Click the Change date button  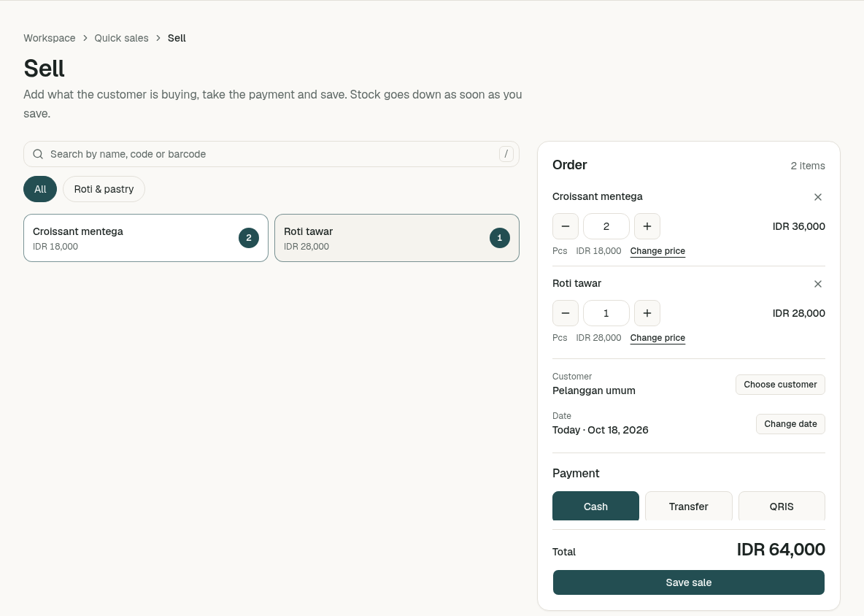(x=790, y=424)
